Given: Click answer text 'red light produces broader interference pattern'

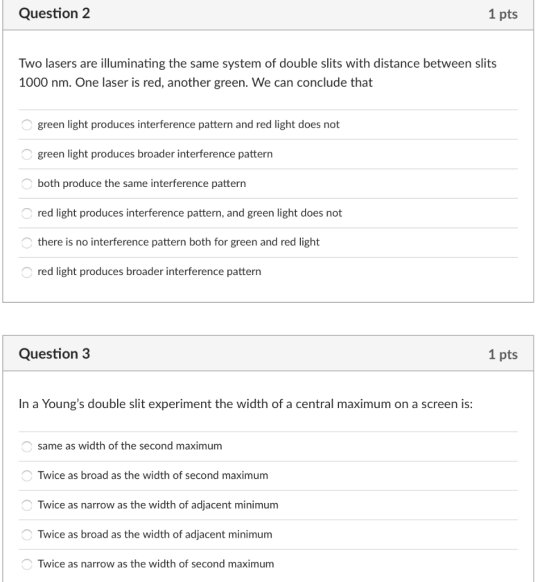Looking at the screenshot, I should pyautogui.click(x=150, y=272).
